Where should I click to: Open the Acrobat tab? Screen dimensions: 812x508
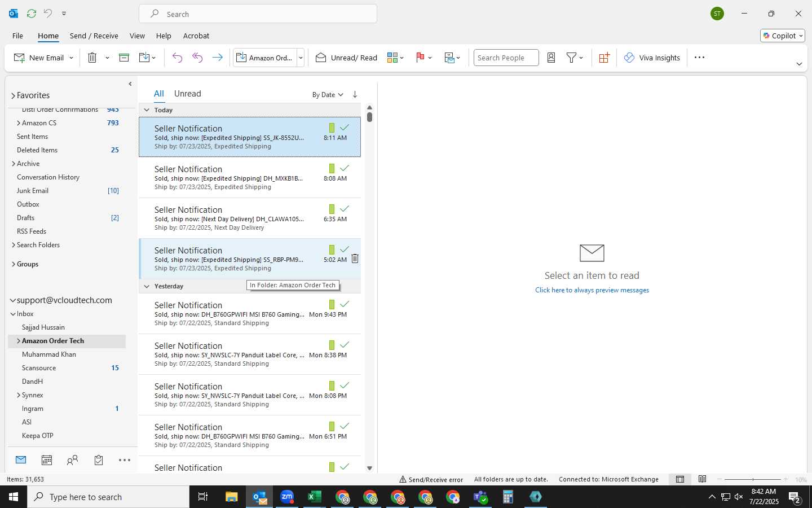coord(196,36)
